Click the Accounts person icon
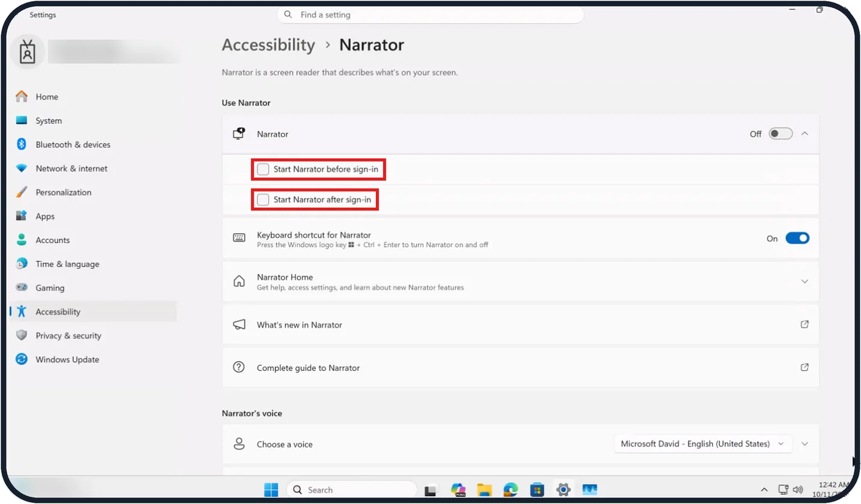Screen dimensions: 861x504 [x=22, y=240]
